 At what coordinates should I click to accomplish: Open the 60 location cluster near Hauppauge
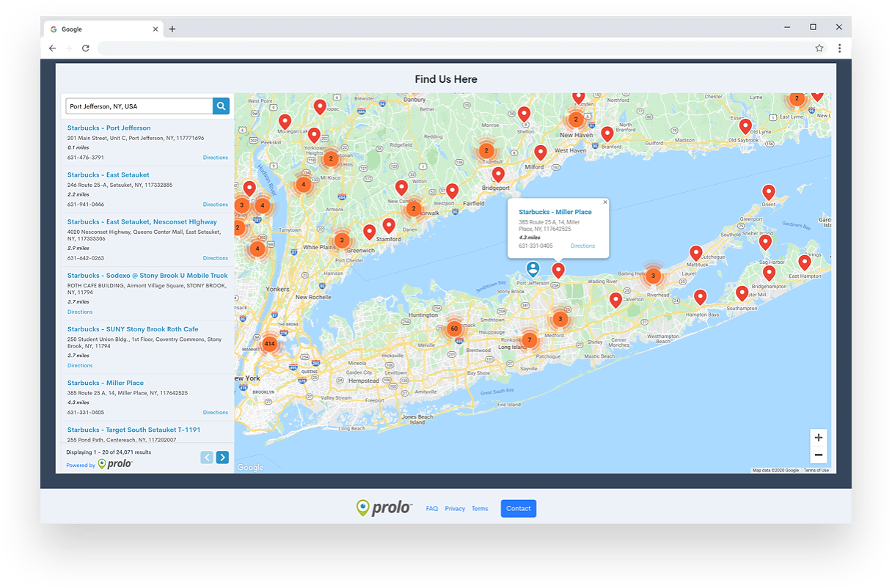pyautogui.click(x=455, y=328)
